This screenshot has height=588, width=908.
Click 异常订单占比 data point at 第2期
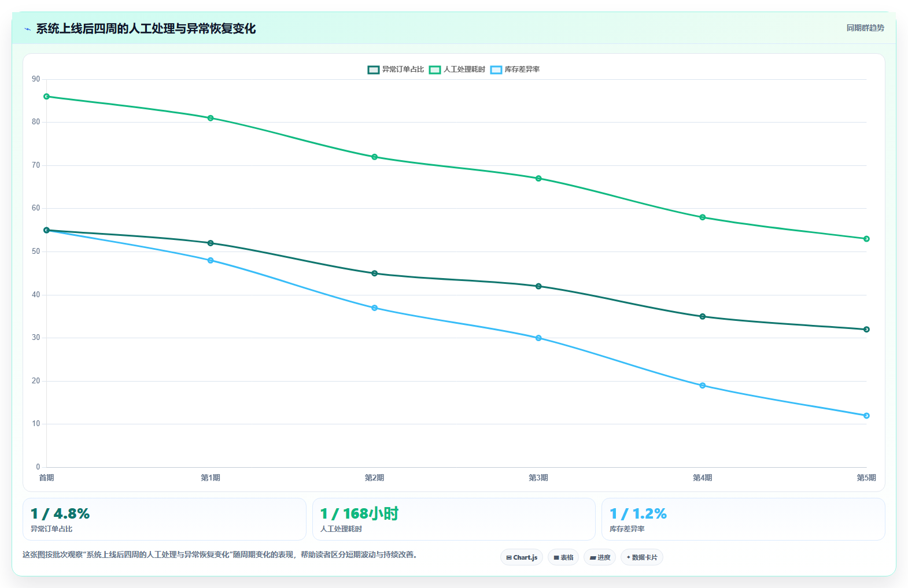point(375,273)
